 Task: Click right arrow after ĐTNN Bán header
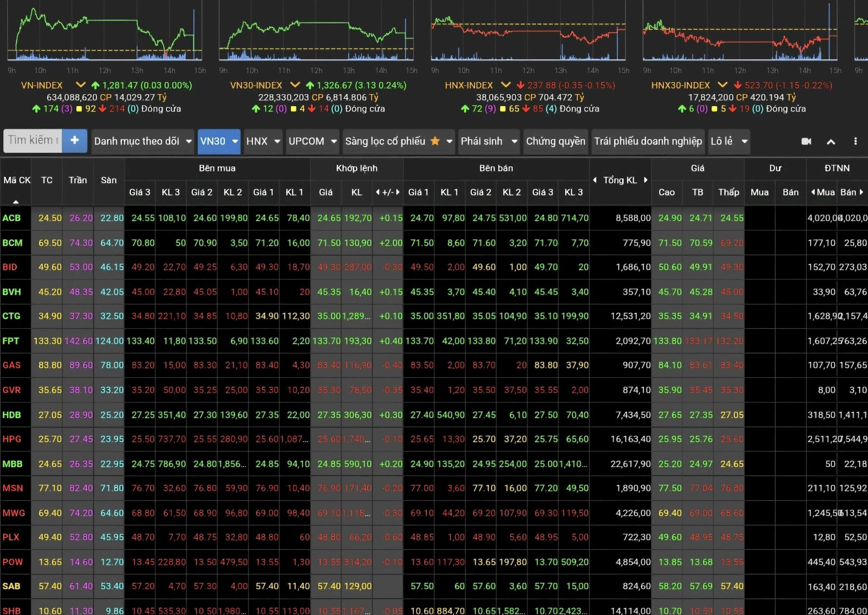point(861,192)
